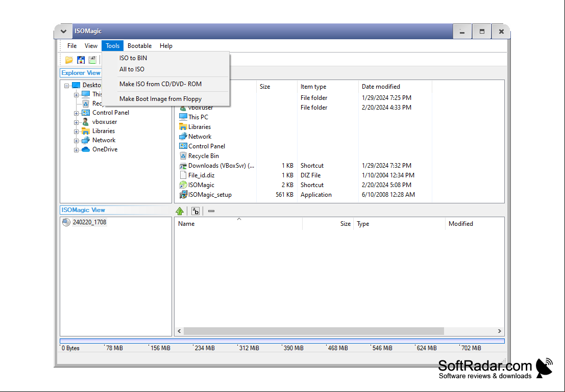
Task: Sort ISOMagic list by Type column
Action: 399,224
